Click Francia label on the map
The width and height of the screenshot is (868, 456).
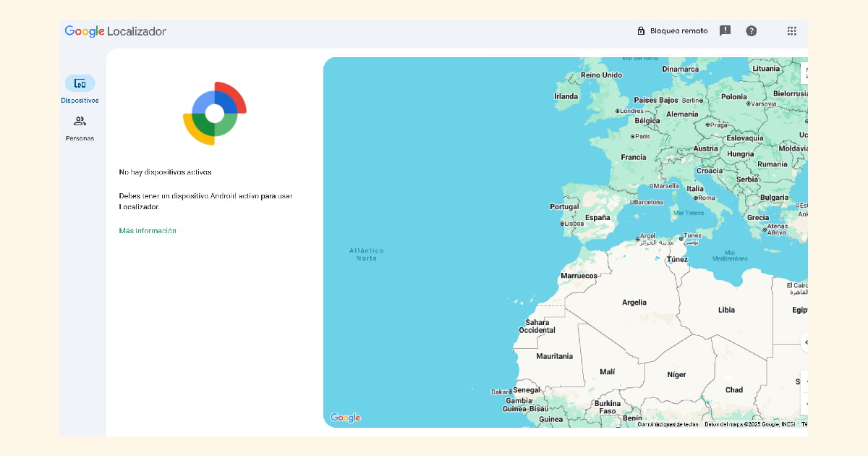tap(634, 157)
